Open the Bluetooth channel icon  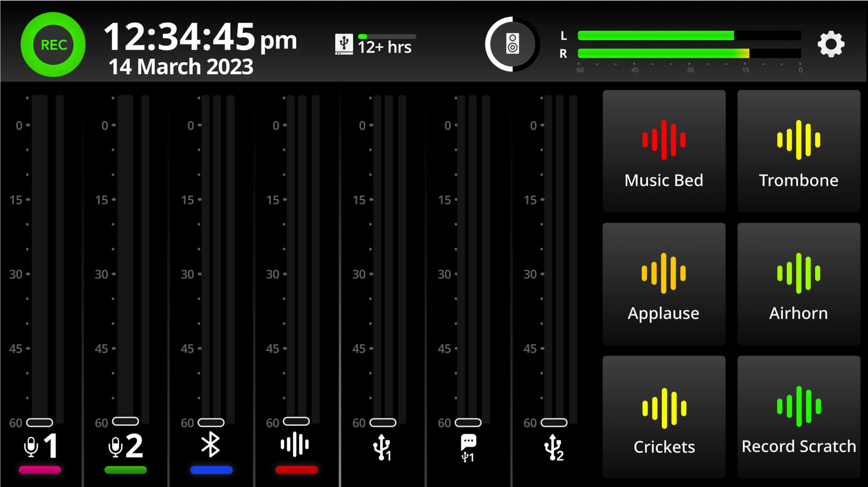click(211, 445)
